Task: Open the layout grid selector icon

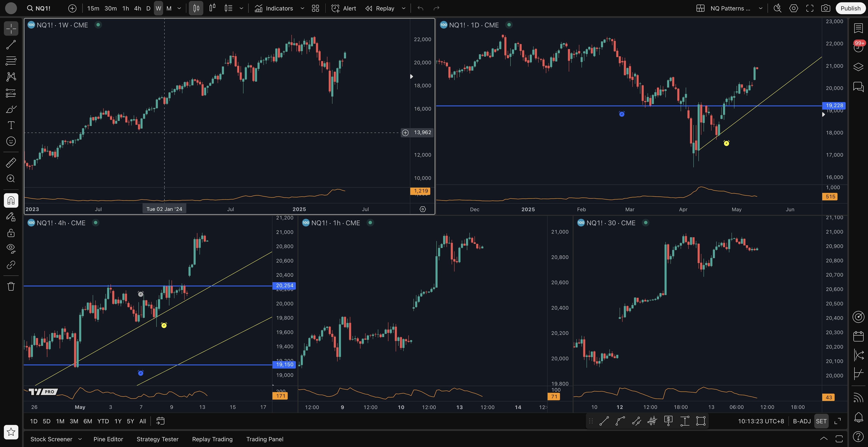Action: point(700,8)
